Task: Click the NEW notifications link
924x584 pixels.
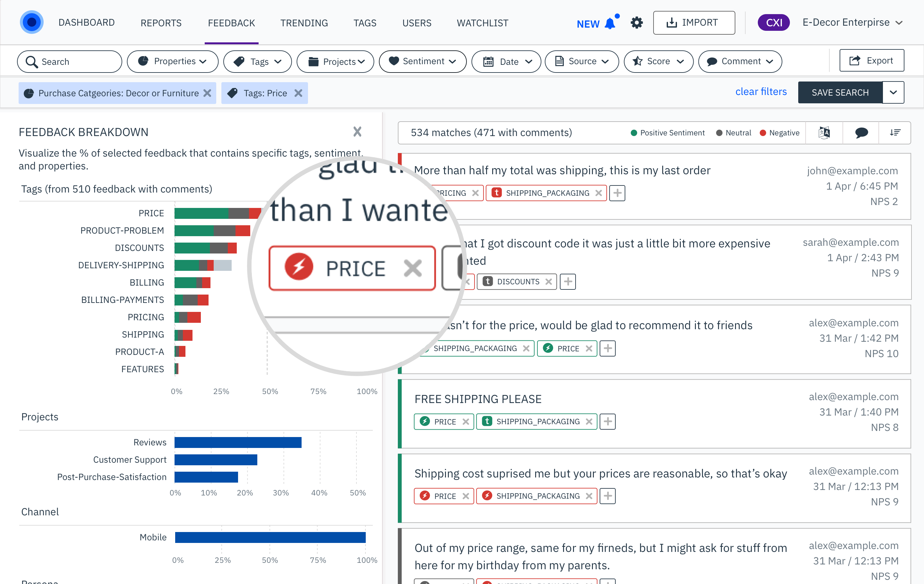Action: (x=588, y=24)
